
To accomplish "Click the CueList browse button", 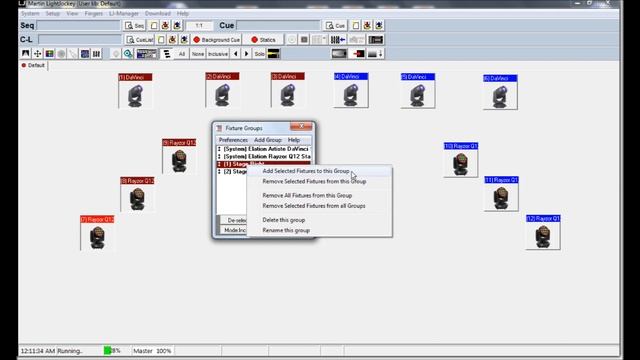I will pyautogui.click(x=140, y=40).
